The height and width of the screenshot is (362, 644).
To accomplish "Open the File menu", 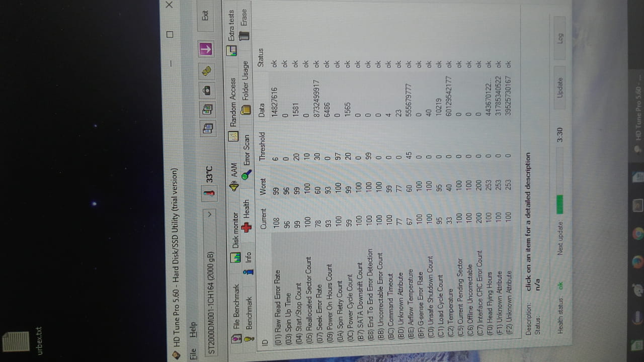I will point(193,353).
